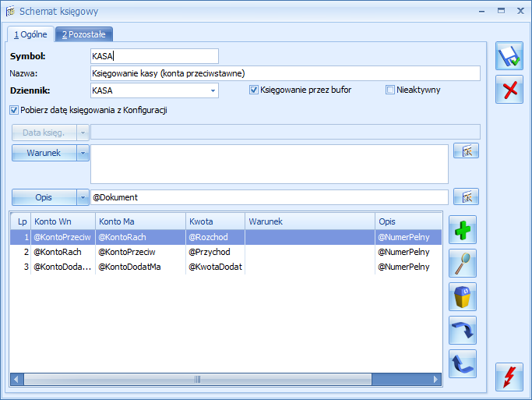Open the Warunek button dropdown arrow
532x400 pixels.
tap(83, 153)
